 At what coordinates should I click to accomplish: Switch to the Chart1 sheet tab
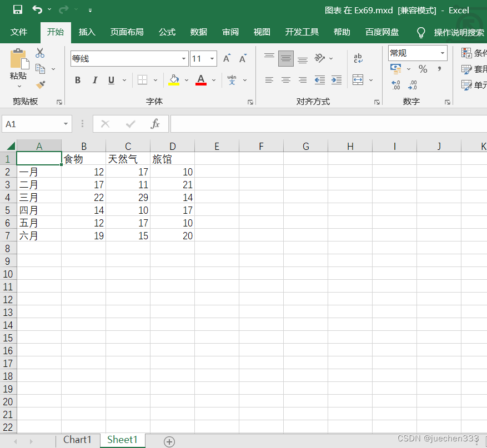[x=77, y=440]
